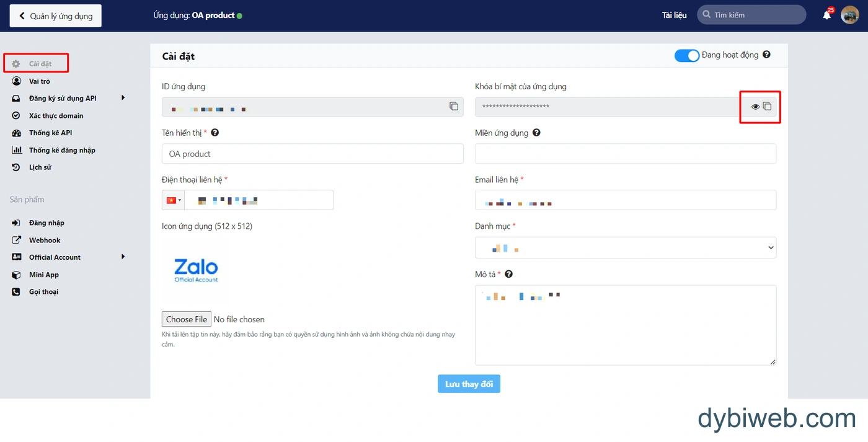Click the Thống kê API dashboard icon
Viewport: 868px width, 442px height.
click(x=16, y=133)
